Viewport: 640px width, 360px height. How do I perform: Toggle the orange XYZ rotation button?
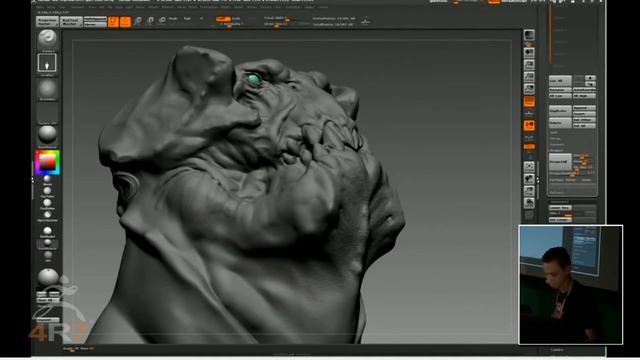(529, 146)
